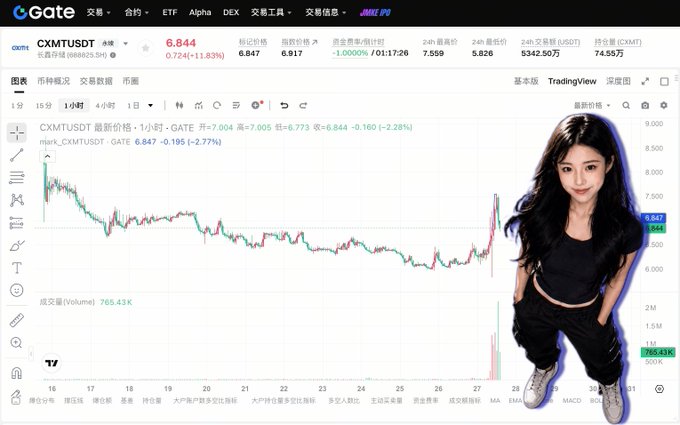Select the trend line drawing tool
The image size is (680, 425).
pyautogui.click(x=17, y=155)
